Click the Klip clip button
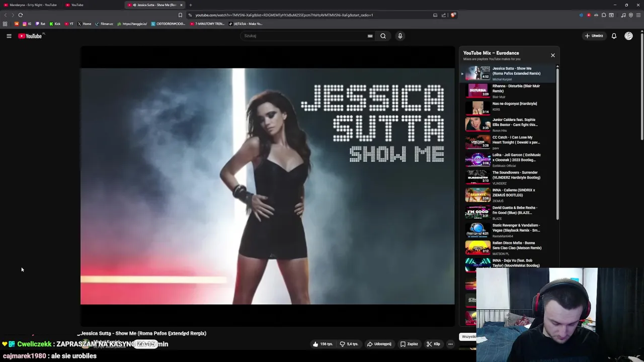Screen dimensions: 644x362 coord(433,344)
